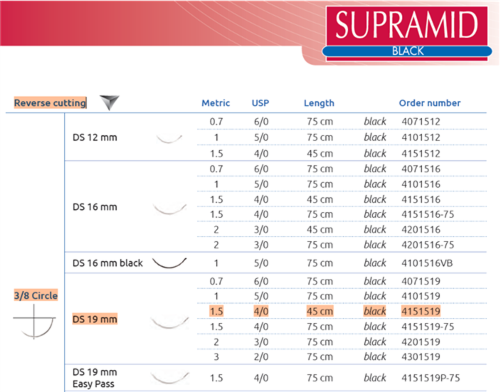This screenshot has height=392, width=500.
Task: Select order number 4201519
Action: click(x=421, y=342)
